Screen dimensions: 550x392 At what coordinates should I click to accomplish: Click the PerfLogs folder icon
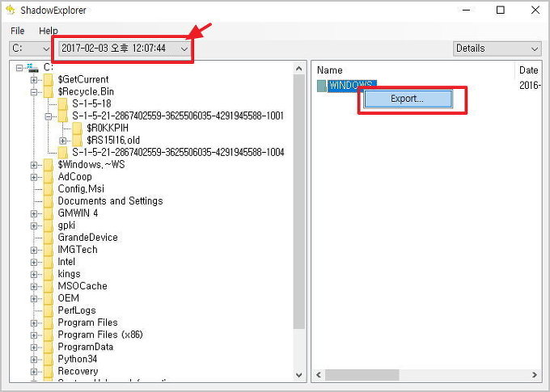pyautogui.click(x=49, y=310)
